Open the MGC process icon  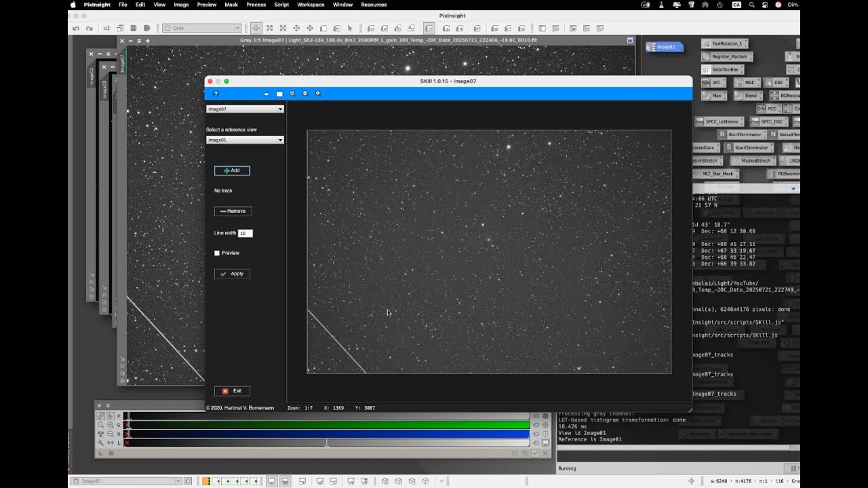tap(747, 83)
